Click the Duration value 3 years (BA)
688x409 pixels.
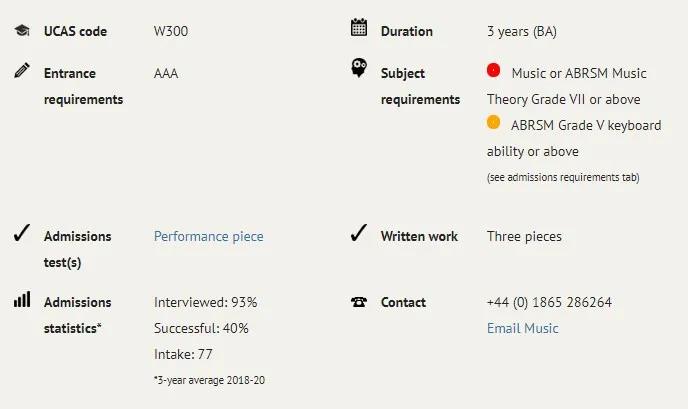point(522,32)
